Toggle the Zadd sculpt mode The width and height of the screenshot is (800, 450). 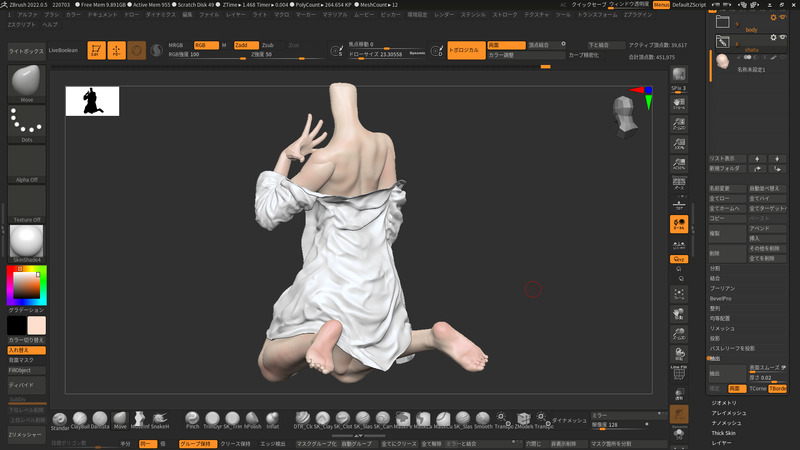[246, 45]
